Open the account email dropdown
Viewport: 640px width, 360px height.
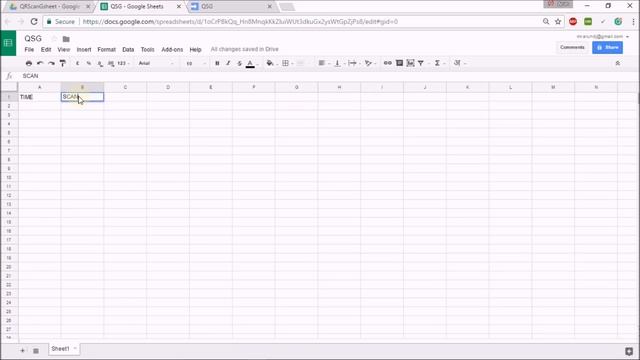pyautogui.click(x=602, y=36)
